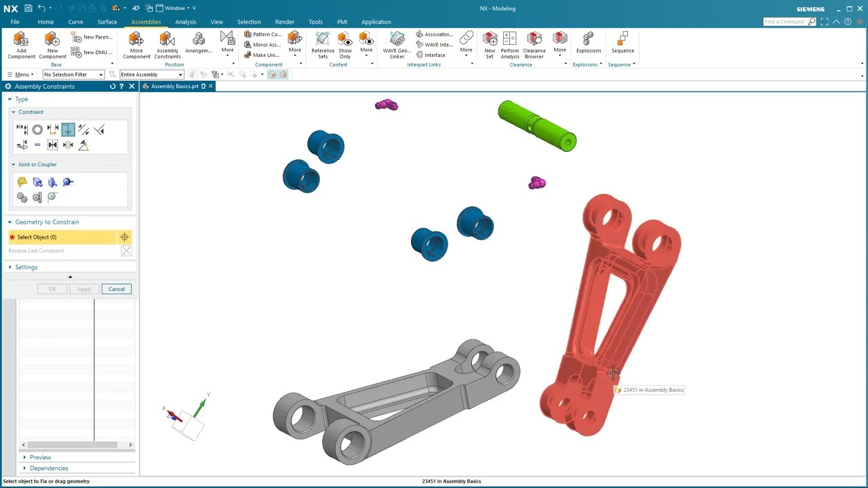Collapse Geometry to Constrain section
Viewport: 868px width, 488px height.
point(10,222)
